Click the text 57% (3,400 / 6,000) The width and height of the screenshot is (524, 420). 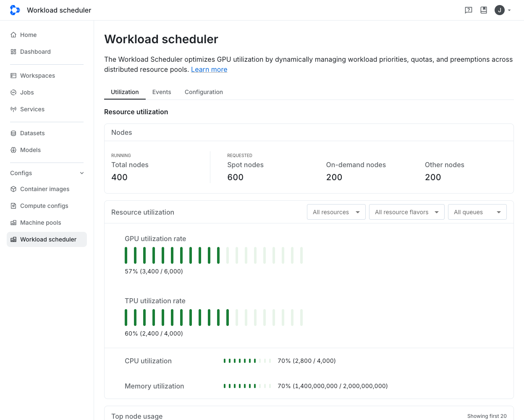154,271
